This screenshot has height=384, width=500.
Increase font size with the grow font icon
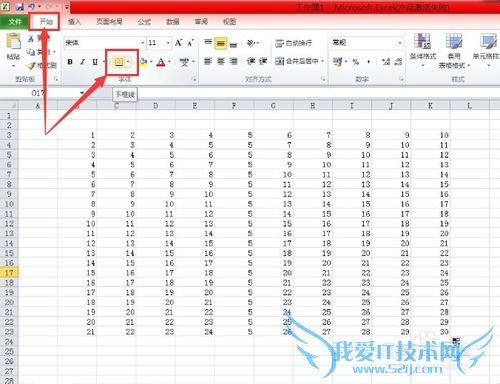pyautogui.click(x=178, y=43)
